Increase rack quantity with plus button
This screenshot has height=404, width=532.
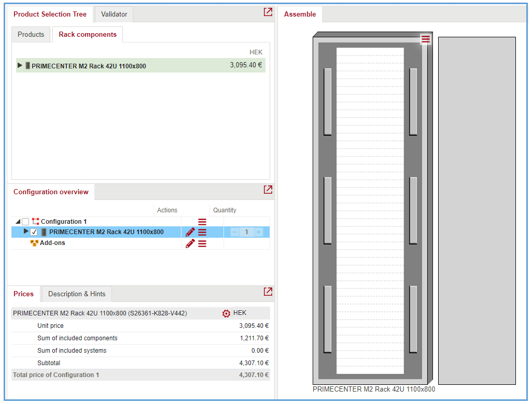pyautogui.click(x=259, y=232)
